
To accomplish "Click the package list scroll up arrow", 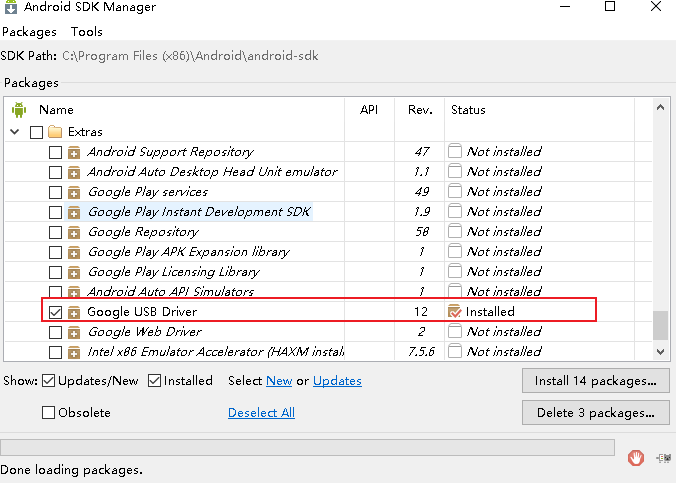I will coord(660,108).
